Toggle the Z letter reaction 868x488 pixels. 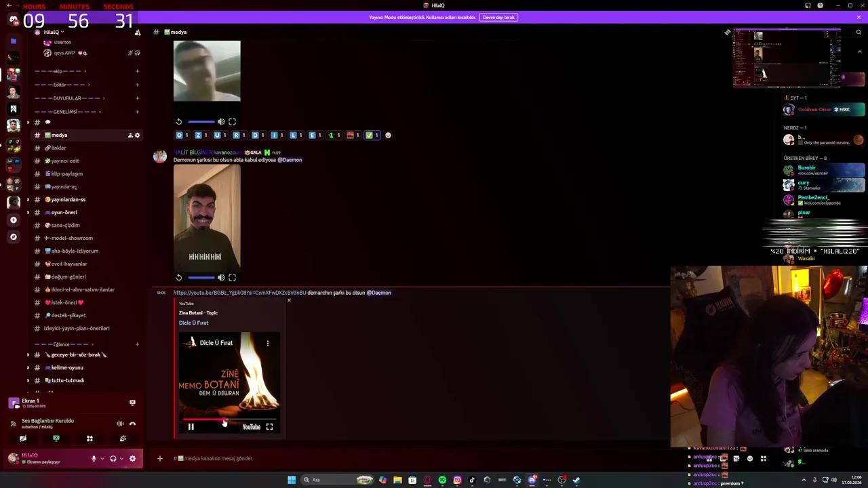tap(201, 135)
